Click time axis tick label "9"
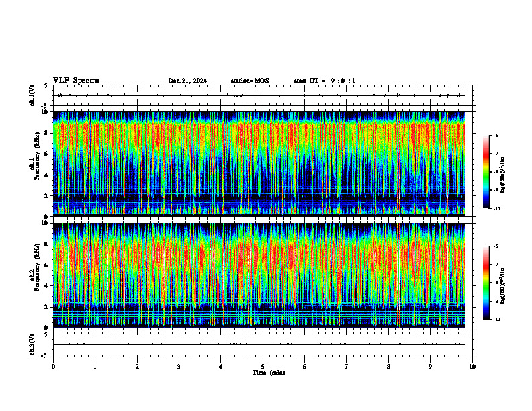Screen dimensions: 532x411 430,367
